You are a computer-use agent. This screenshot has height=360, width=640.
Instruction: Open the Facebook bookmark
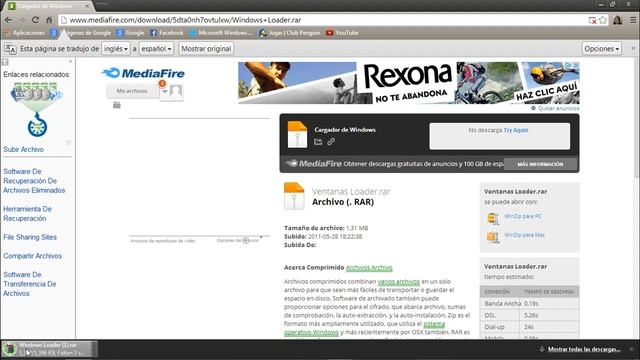coord(167,33)
